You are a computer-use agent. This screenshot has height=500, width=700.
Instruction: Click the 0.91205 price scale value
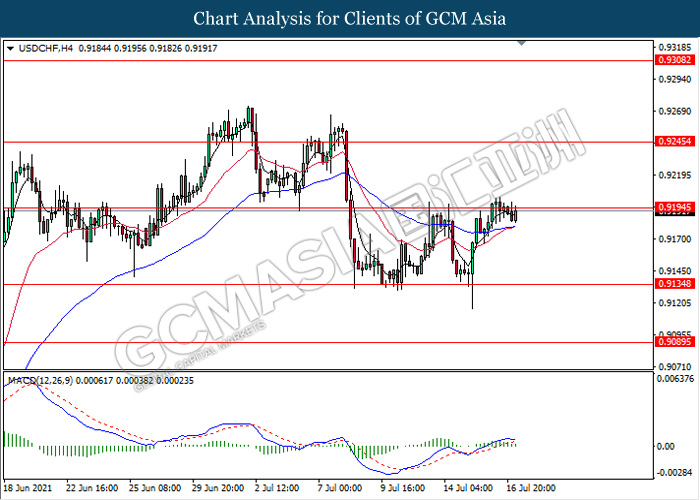click(x=677, y=303)
